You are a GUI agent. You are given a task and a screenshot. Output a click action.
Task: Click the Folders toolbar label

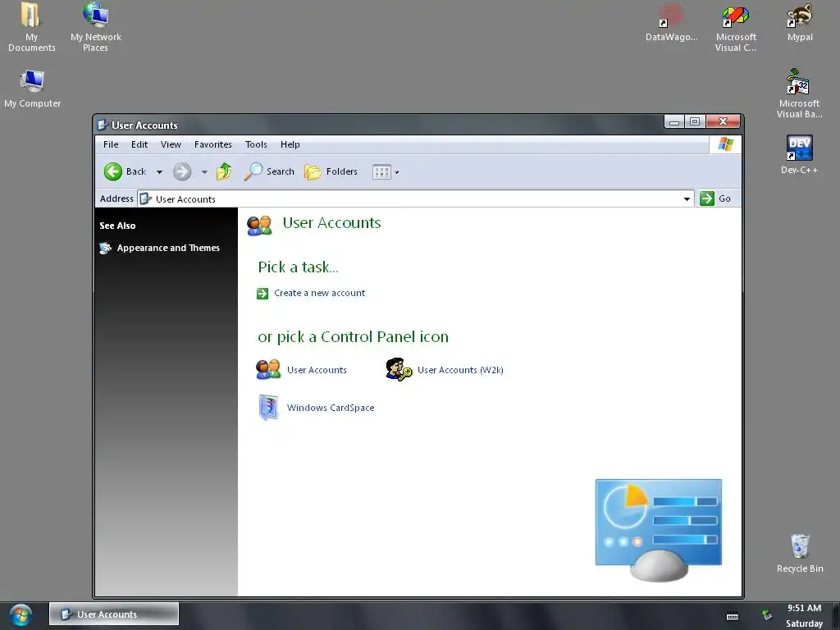point(342,171)
